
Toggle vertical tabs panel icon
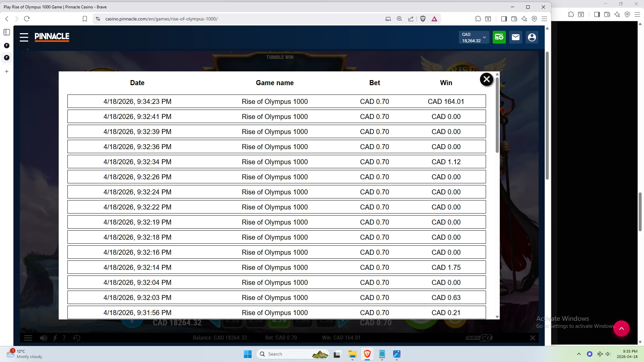(7, 32)
